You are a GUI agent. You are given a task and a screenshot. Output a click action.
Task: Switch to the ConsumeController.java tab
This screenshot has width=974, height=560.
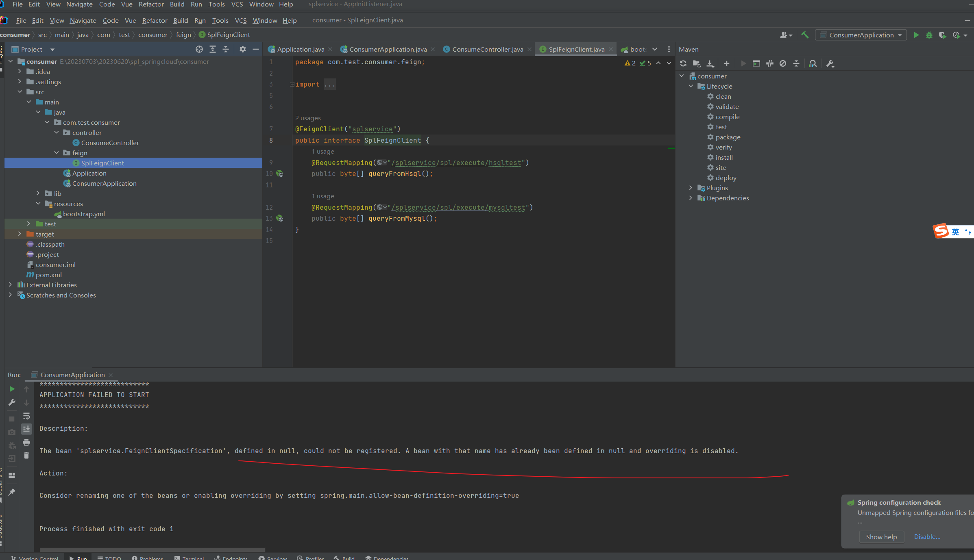coord(487,49)
